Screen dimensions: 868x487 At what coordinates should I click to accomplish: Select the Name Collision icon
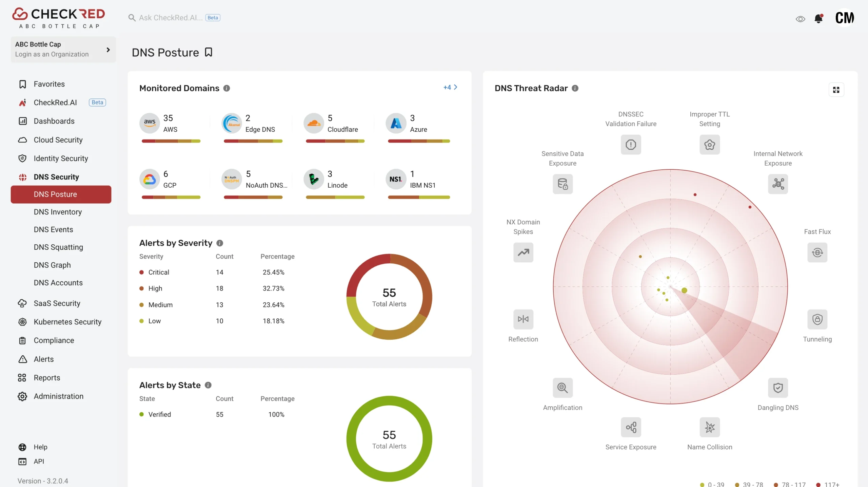[709, 427]
